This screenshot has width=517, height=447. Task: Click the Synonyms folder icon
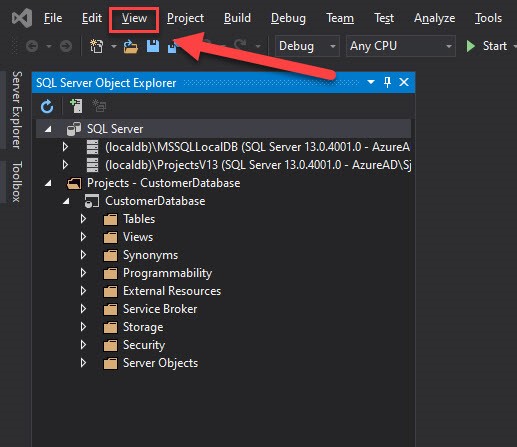(x=110, y=255)
